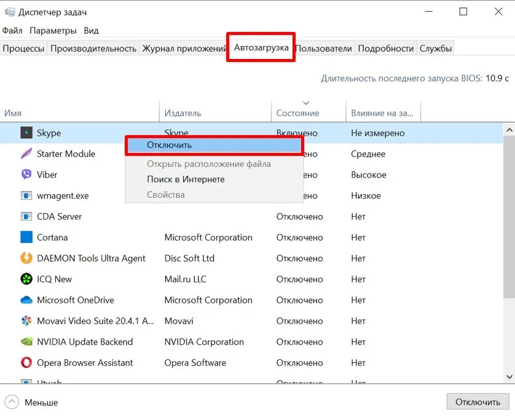The height and width of the screenshot is (420, 515).
Task: Click the Меньше label
Action: click(x=41, y=403)
